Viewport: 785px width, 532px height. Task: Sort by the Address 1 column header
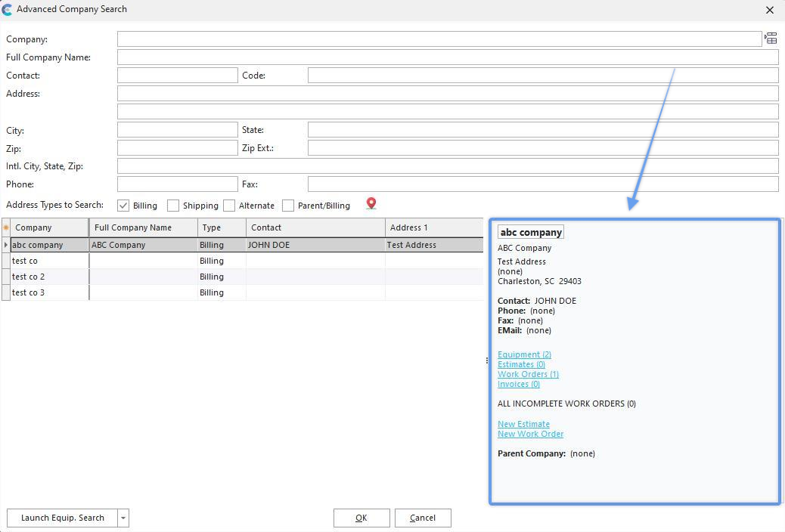[434, 227]
